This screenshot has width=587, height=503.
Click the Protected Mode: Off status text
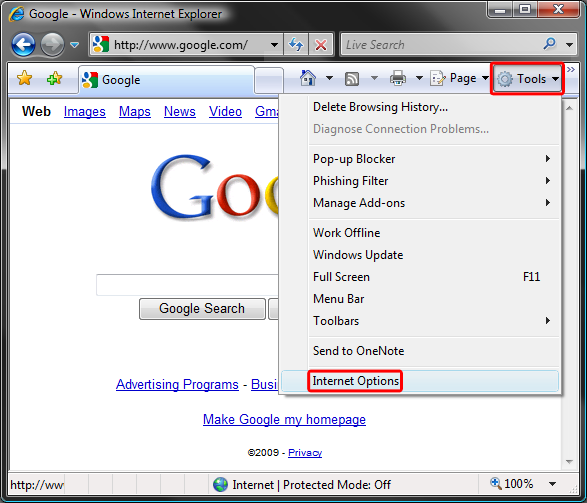click(x=337, y=485)
